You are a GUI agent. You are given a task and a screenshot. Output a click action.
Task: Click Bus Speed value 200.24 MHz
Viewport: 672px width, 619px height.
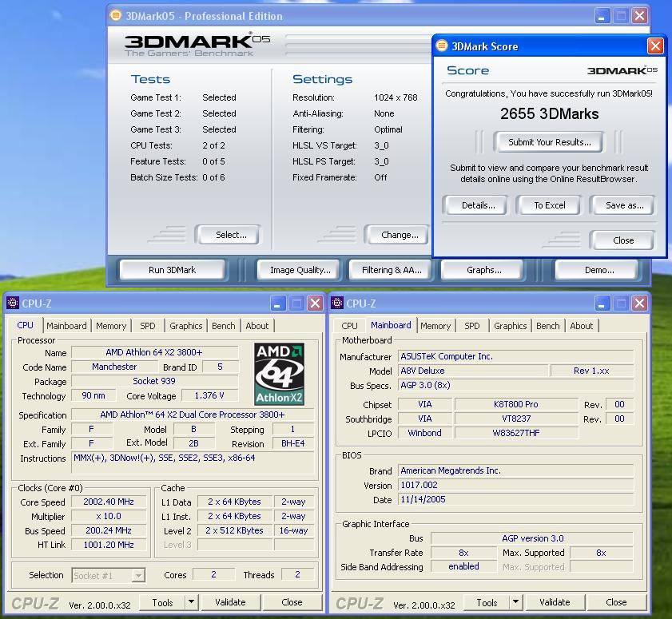(109, 530)
